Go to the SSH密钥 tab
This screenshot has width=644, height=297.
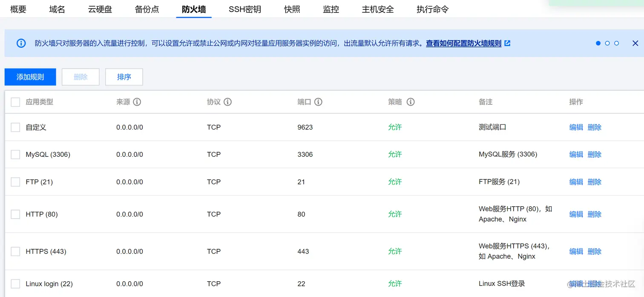[245, 9]
